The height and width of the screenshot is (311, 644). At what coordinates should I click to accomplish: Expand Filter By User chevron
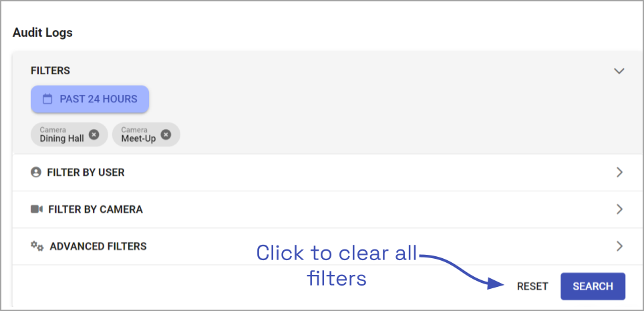pos(619,173)
